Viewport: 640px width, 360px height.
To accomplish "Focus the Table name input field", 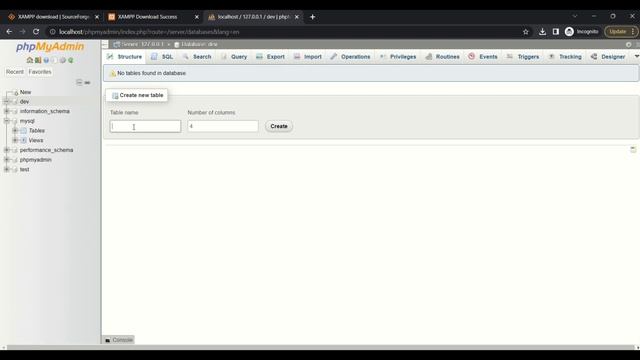I will point(145,127).
